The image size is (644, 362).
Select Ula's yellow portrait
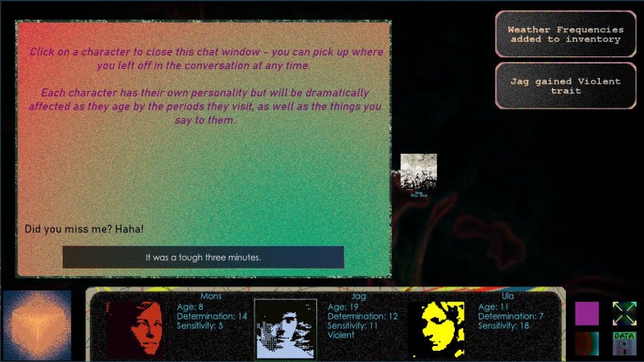click(436, 329)
